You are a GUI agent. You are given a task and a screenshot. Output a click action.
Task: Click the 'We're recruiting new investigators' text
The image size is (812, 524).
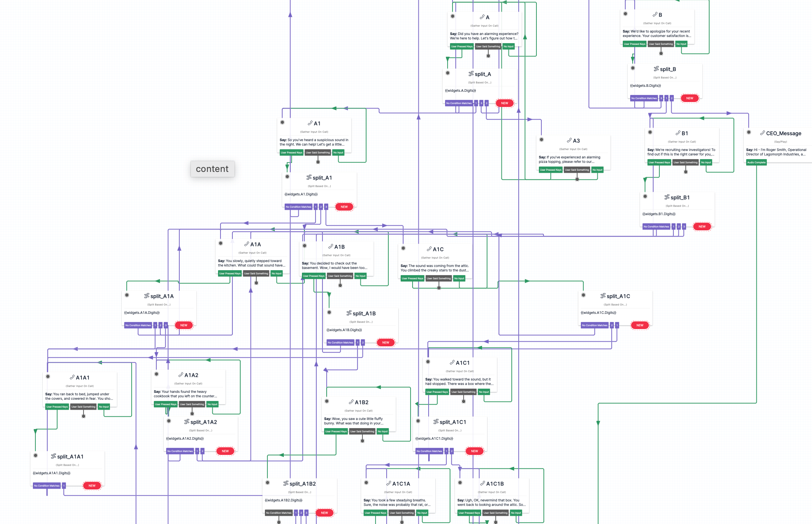(x=682, y=152)
